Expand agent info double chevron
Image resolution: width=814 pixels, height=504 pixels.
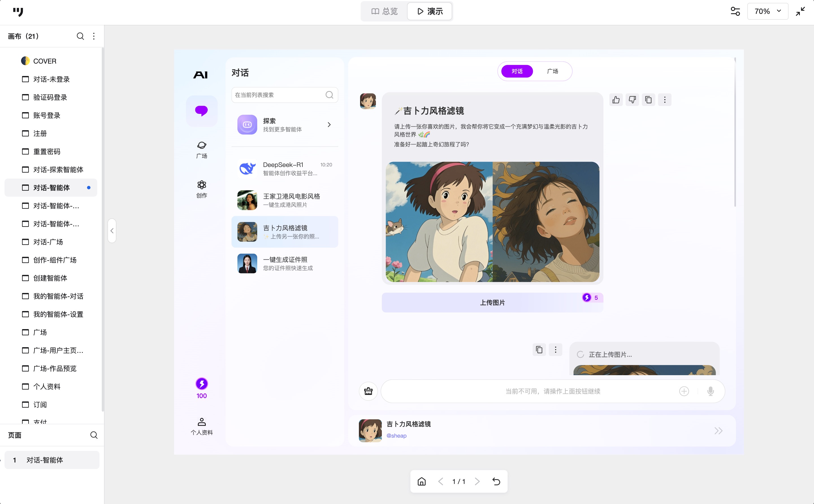(718, 431)
